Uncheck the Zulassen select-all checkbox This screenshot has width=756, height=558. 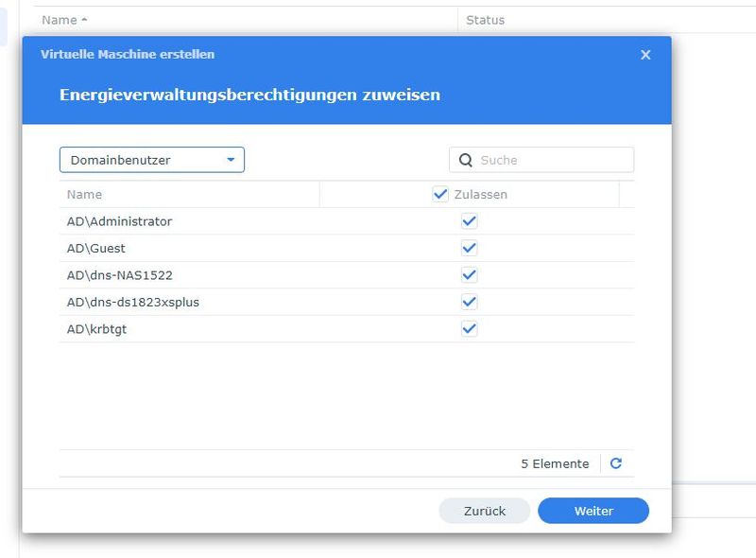point(438,195)
